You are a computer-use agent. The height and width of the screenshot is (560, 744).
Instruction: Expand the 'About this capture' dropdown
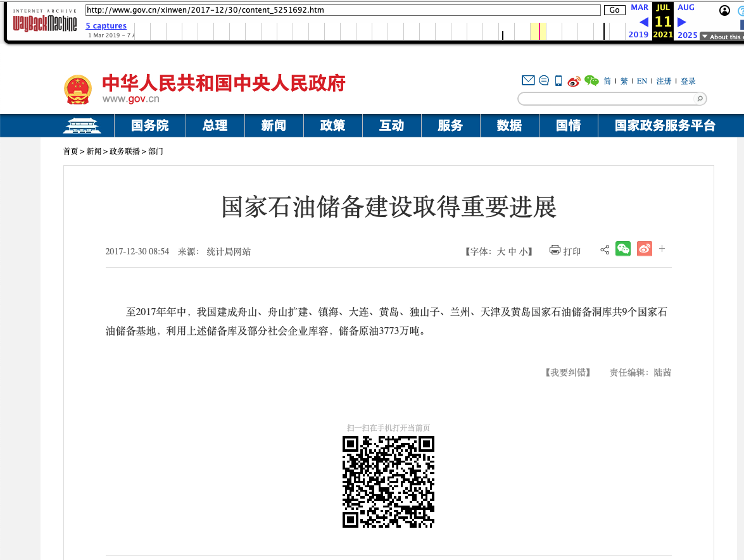tap(721, 37)
